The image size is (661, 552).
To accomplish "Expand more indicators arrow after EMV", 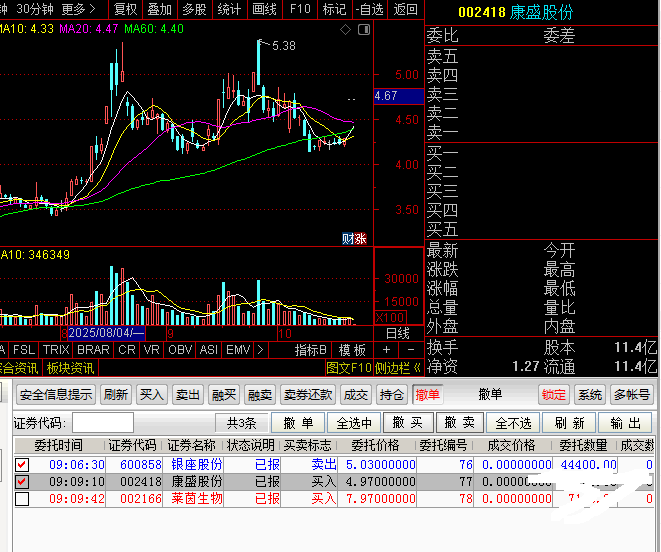I will click(261, 350).
